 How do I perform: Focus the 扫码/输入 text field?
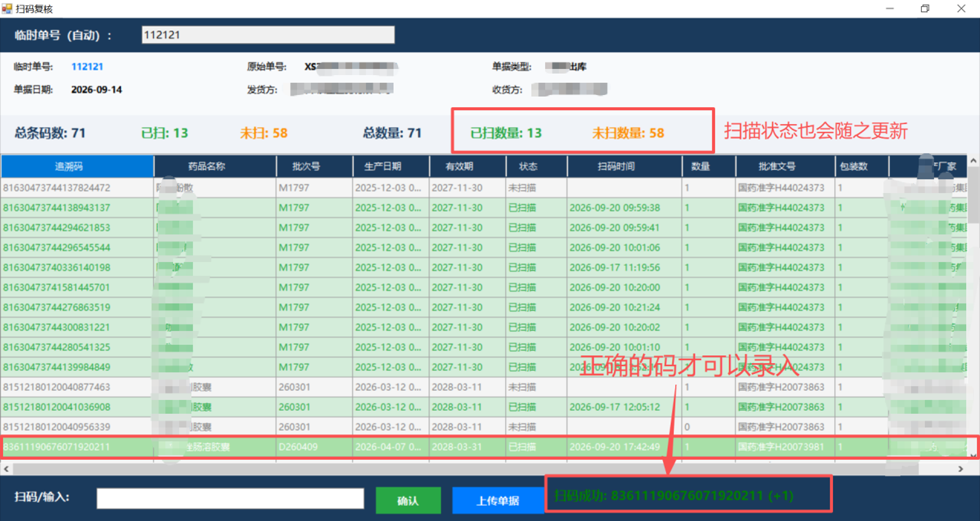pos(230,498)
